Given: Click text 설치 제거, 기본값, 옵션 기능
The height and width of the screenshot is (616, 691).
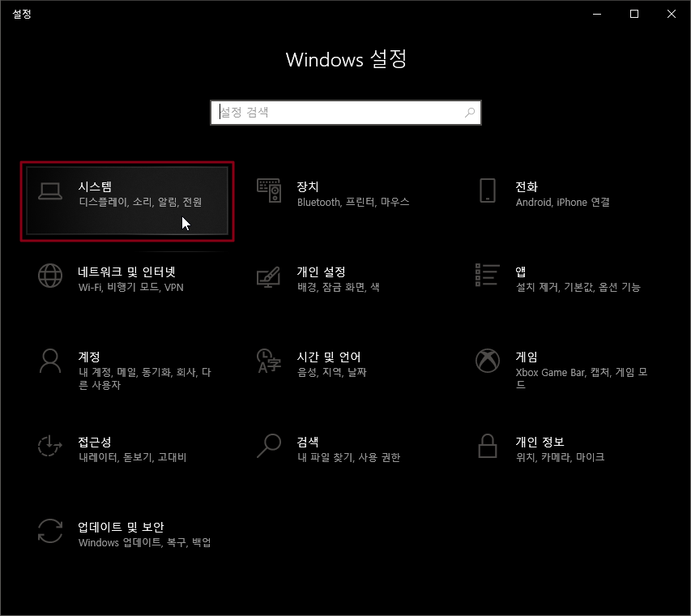Looking at the screenshot, I should pos(578,288).
